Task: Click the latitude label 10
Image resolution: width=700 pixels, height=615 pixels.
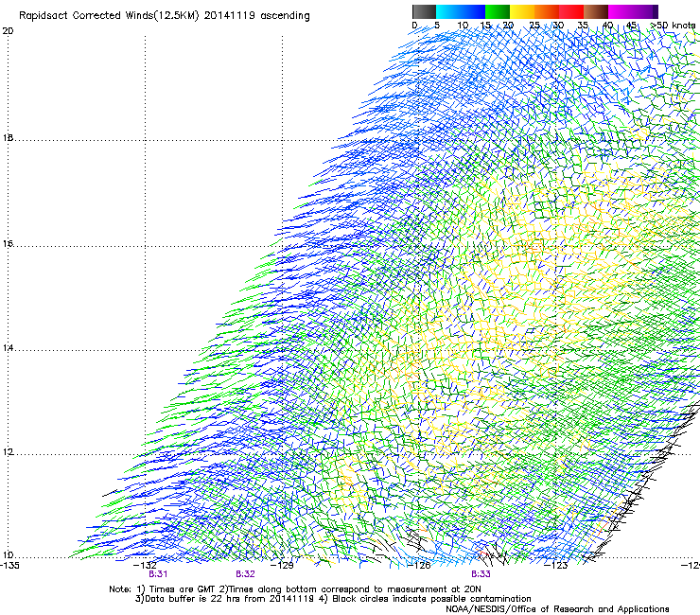Action: tap(8, 555)
